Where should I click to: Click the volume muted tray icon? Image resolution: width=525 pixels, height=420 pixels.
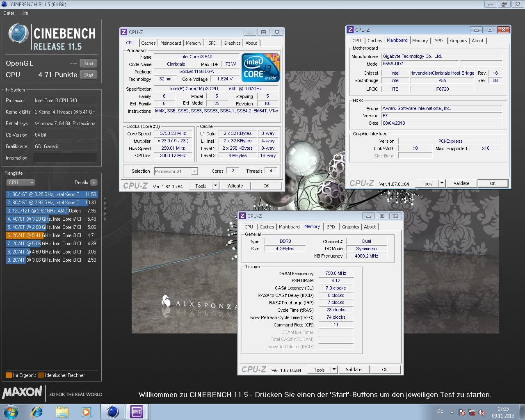point(482,412)
